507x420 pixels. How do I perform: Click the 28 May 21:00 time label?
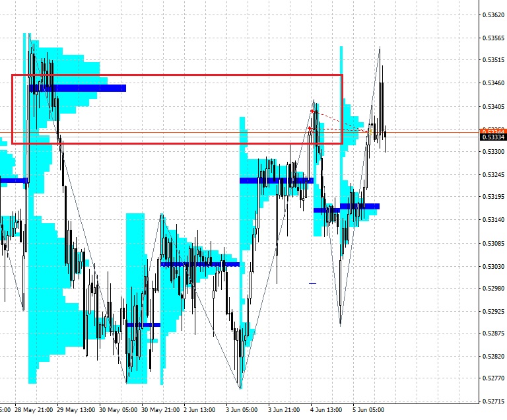pyautogui.click(x=34, y=410)
